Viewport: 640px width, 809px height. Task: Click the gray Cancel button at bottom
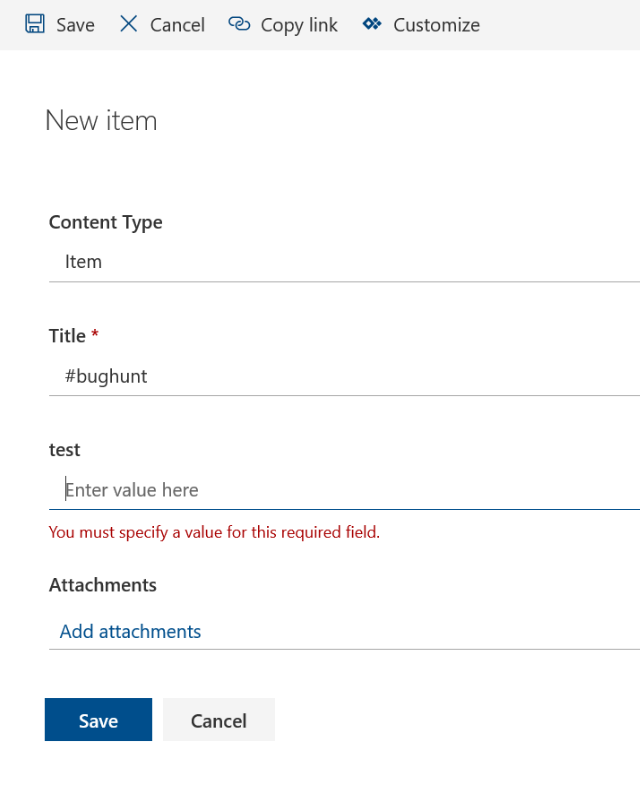(x=219, y=719)
